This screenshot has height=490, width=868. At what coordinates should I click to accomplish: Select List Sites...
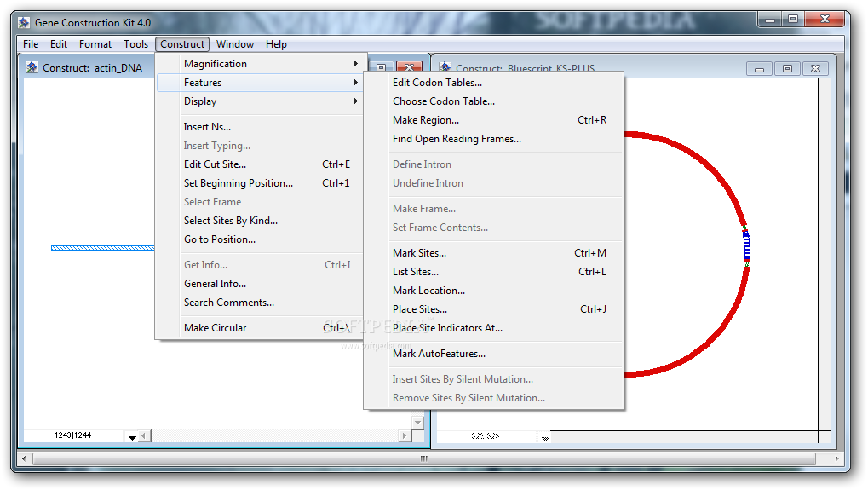pyautogui.click(x=494, y=272)
